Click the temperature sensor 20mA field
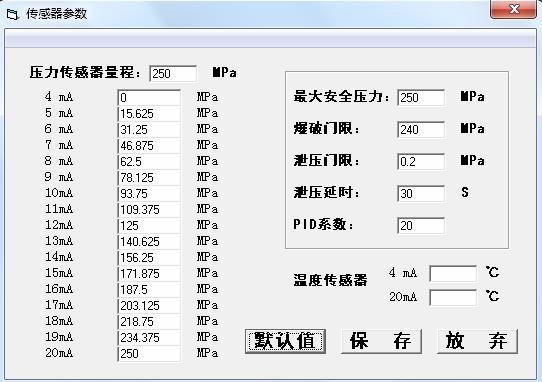Screen dimensions: 542x382 tap(453, 297)
